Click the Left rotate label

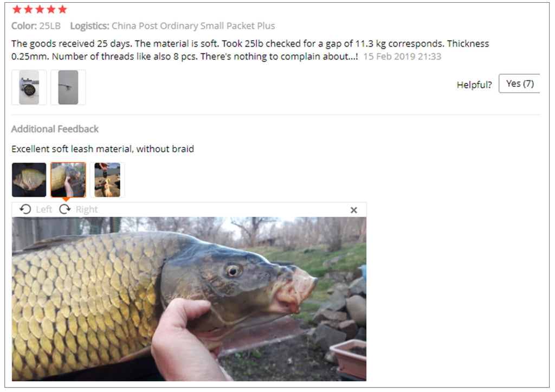click(44, 210)
